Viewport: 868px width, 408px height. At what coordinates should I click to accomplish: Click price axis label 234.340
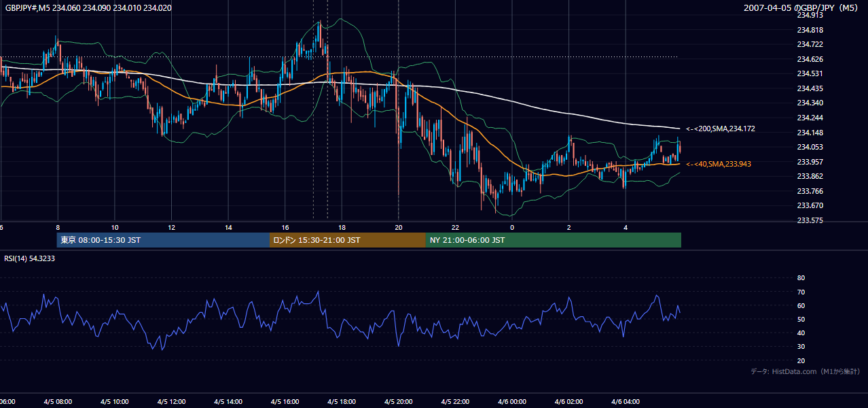810,103
